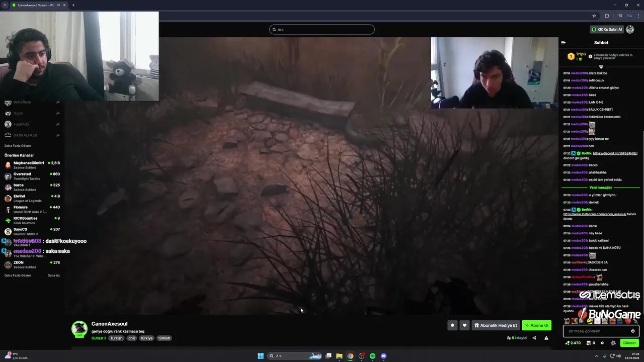
Task: Collapse the pinned gift leaderboard chevron
Action: (x=601, y=66)
